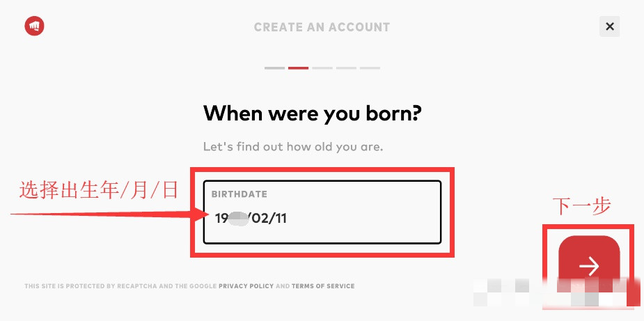Viewport: 644px width, 321px height.
Task: Click the "CREATE AN ACCOUNT" header text
Action: (322, 27)
